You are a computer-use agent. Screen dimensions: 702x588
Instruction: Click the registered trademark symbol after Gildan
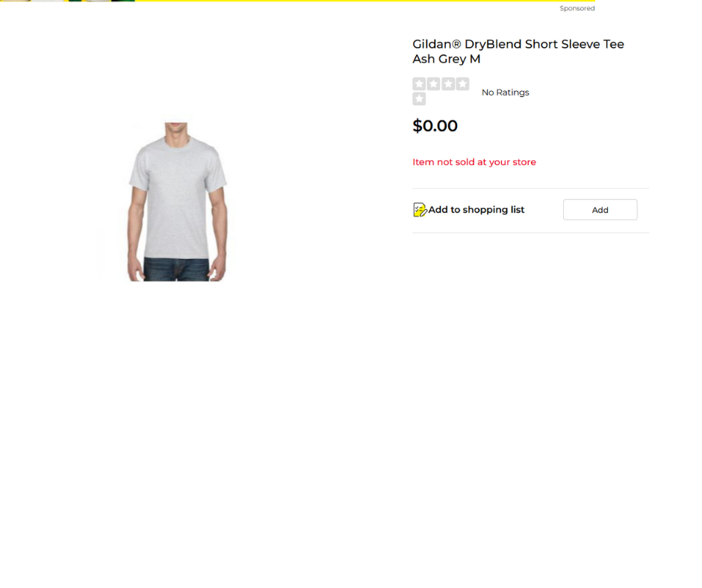click(456, 44)
